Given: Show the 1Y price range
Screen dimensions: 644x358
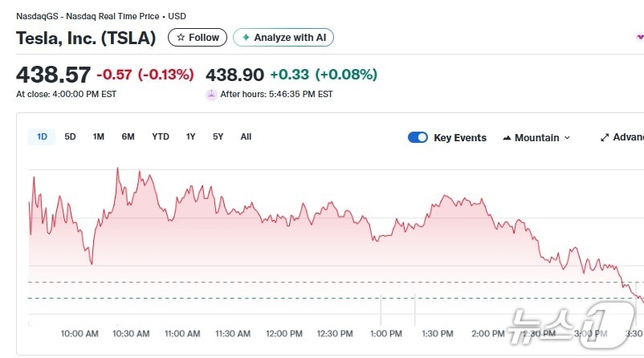Looking at the screenshot, I should 190,136.
